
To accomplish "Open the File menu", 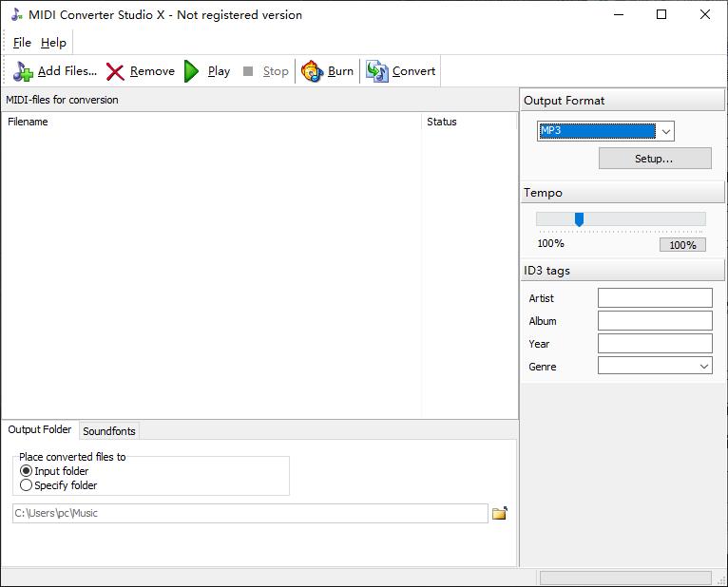I will click(x=22, y=43).
